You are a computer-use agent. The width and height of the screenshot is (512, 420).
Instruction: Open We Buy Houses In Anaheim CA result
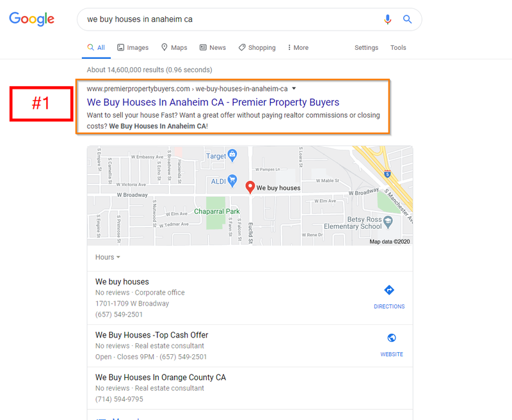pyautogui.click(x=213, y=102)
